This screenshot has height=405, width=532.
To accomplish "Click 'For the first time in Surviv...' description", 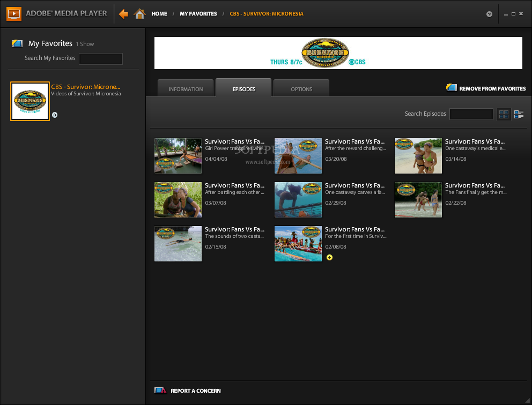I will pyautogui.click(x=356, y=236).
